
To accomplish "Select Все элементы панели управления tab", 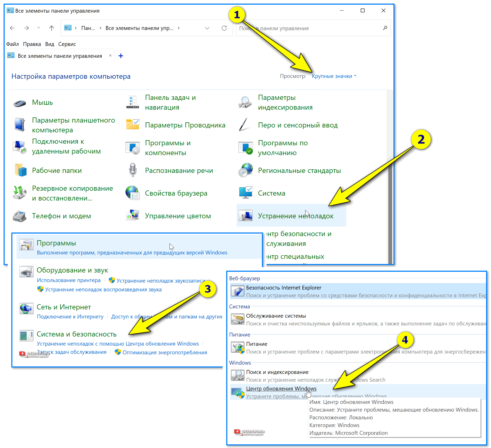I will [60, 56].
